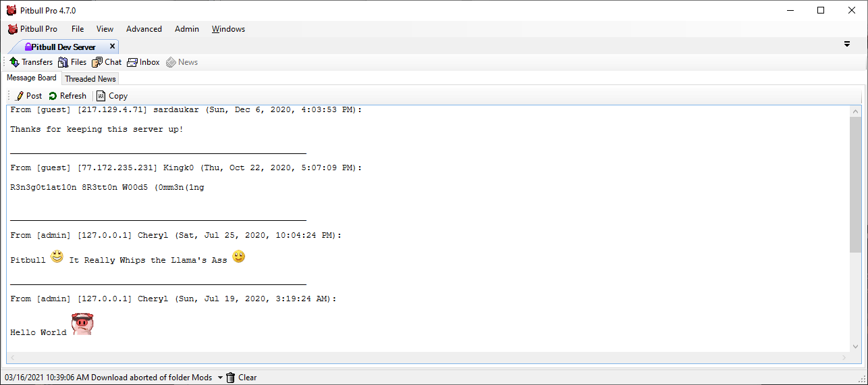Click the horizontal scrollbar left arrow

(x=11, y=357)
